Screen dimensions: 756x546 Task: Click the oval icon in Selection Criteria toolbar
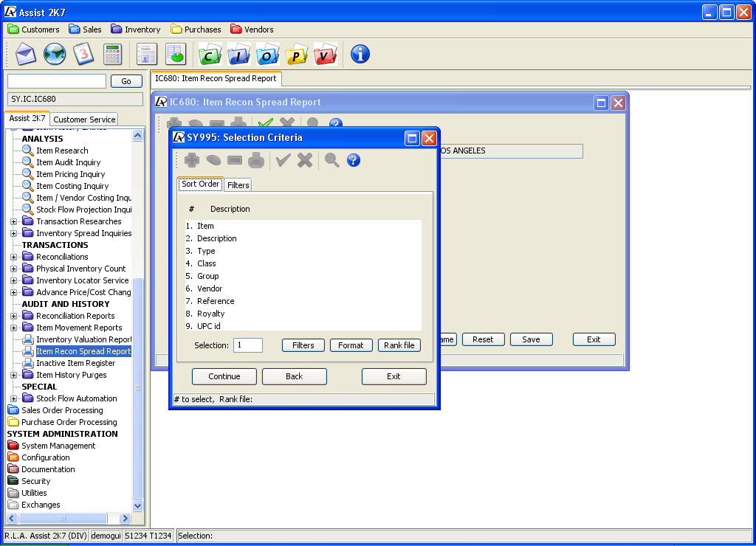click(213, 160)
